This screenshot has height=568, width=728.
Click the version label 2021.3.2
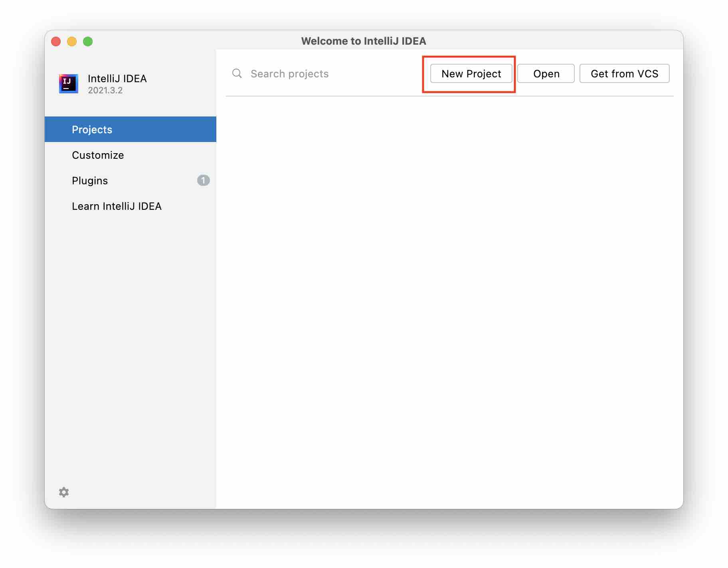pyautogui.click(x=105, y=90)
